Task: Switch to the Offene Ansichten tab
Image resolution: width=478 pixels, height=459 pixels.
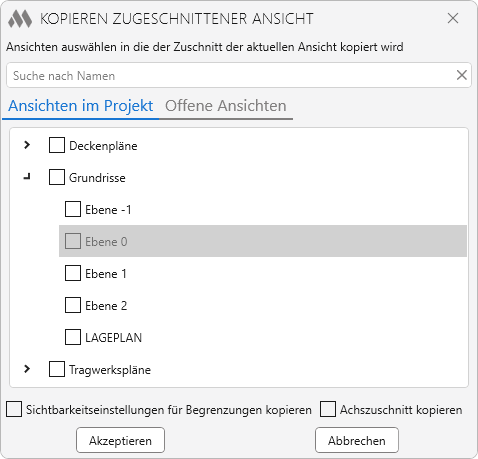Action: click(x=226, y=106)
